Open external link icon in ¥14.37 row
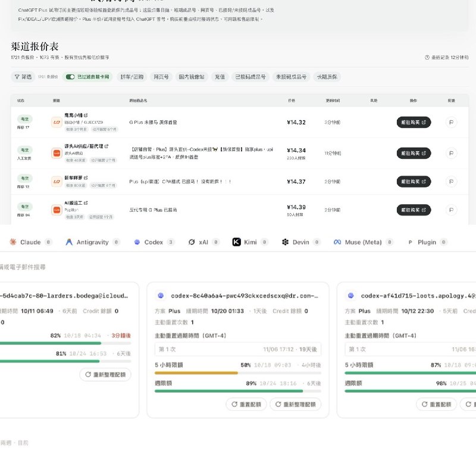The height and width of the screenshot is (453, 476). 86,177
